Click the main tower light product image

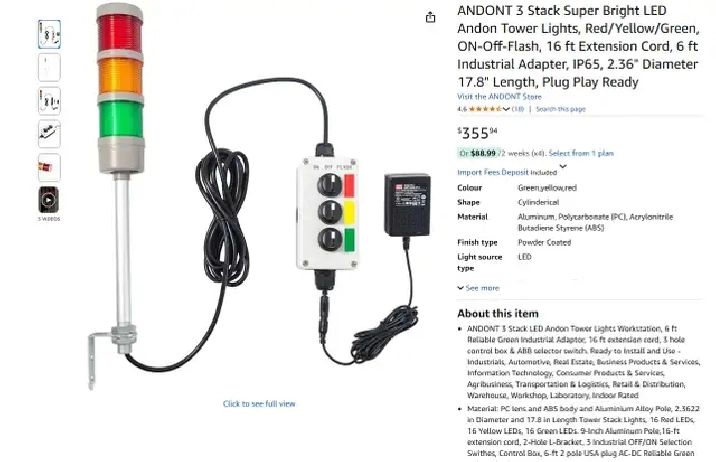256,196
